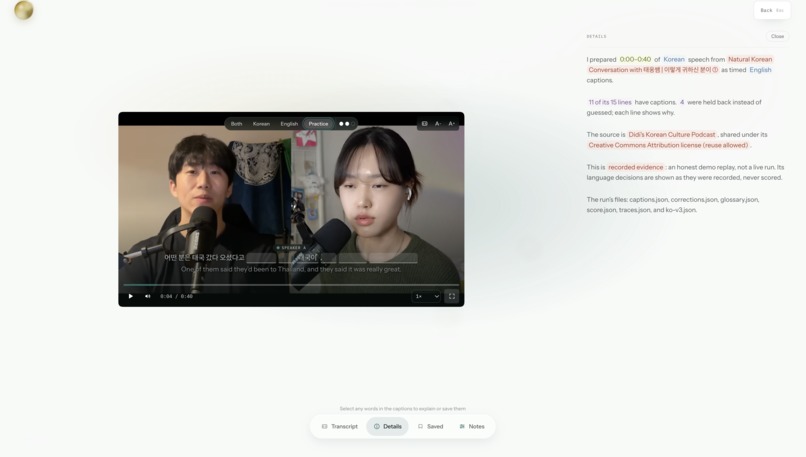Close the Details side panel

point(777,36)
